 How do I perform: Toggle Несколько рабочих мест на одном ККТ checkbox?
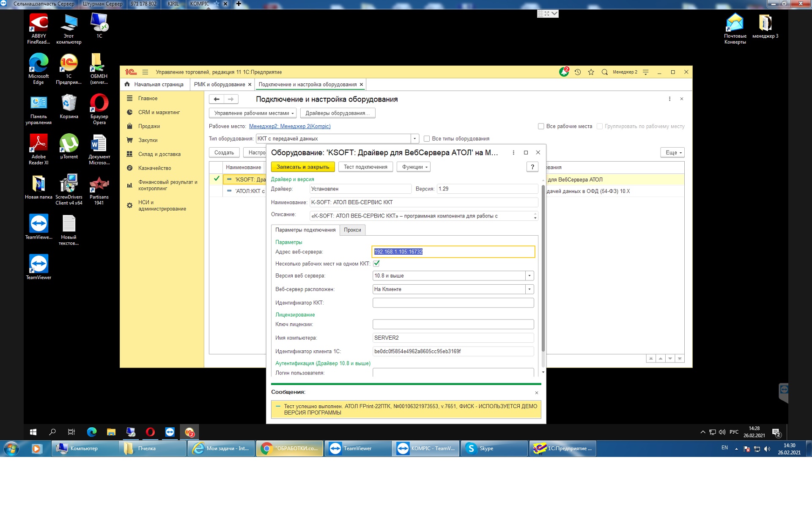(376, 263)
